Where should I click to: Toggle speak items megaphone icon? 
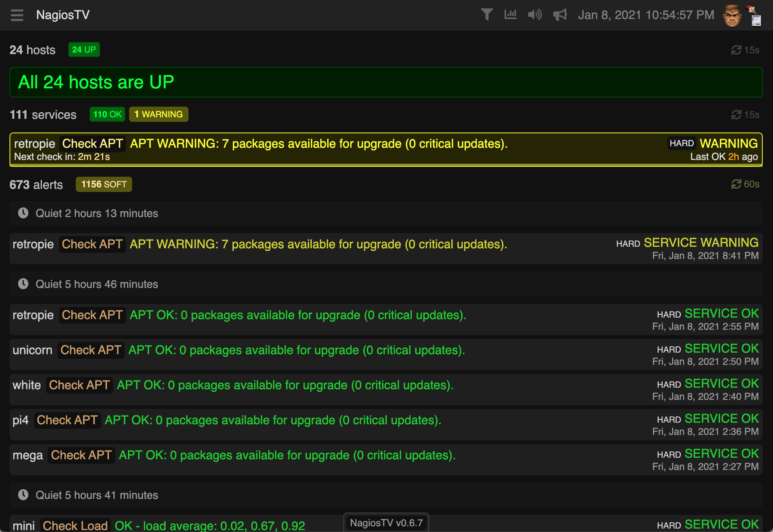[560, 15]
